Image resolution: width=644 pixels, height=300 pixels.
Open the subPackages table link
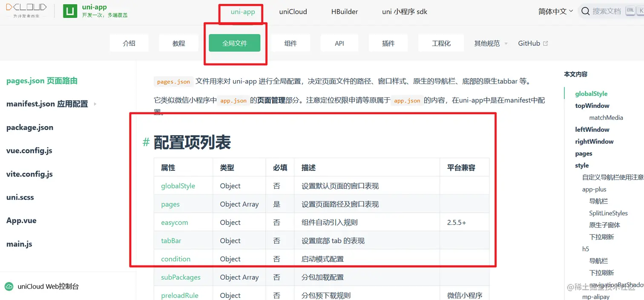pos(180,277)
